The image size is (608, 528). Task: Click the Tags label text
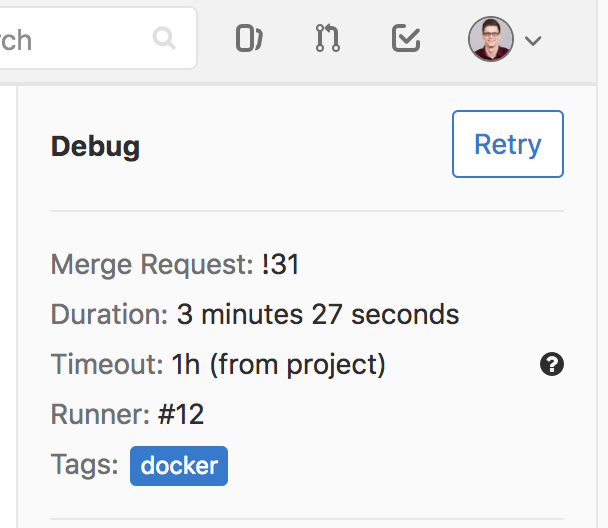coord(85,465)
